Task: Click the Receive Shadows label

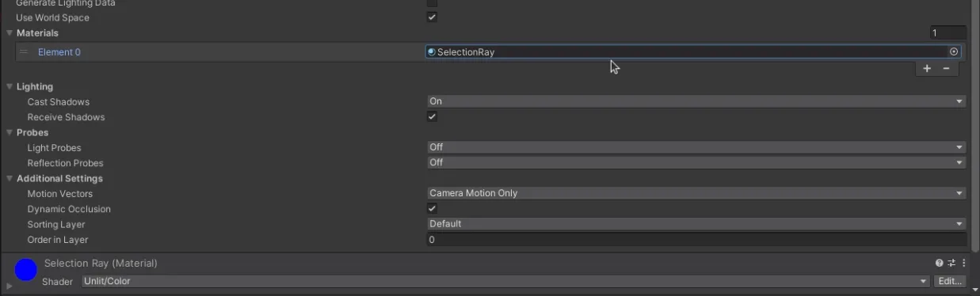Action: [67, 117]
